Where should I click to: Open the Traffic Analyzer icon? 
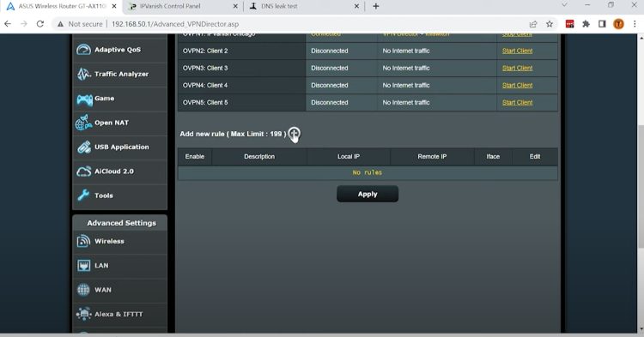pyautogui.click(x=83, y=75)
